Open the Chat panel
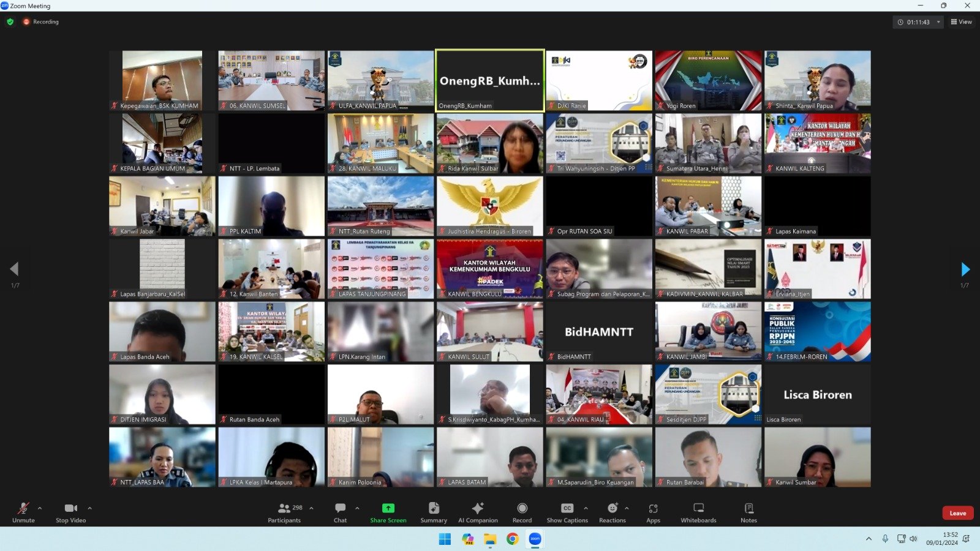Image resolution: width=980 pixels, height=551 pixels. click(x=340, y=512)
